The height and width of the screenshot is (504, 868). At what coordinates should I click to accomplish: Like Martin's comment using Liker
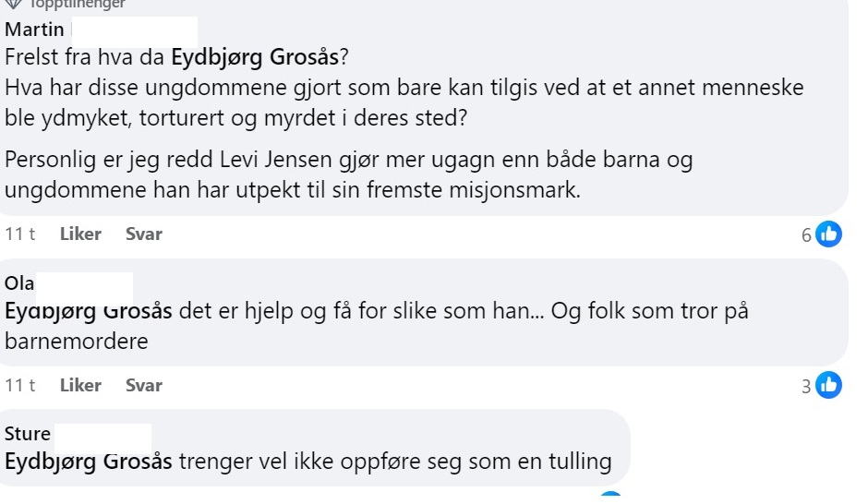point(80,234)
